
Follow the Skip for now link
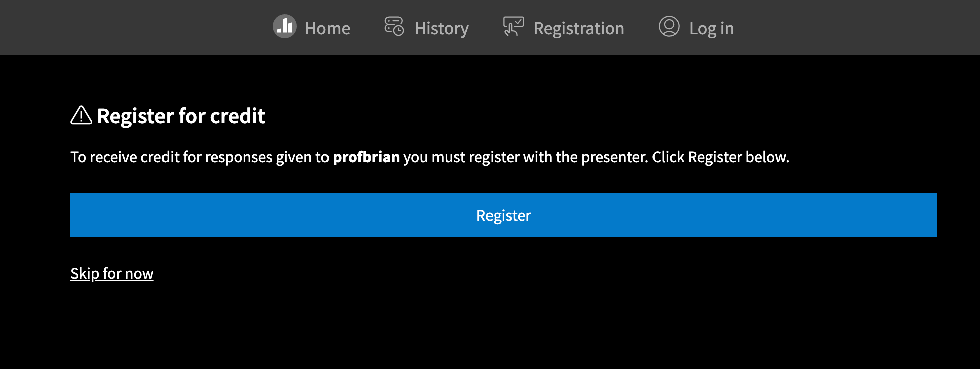click(x=112, y=273)
